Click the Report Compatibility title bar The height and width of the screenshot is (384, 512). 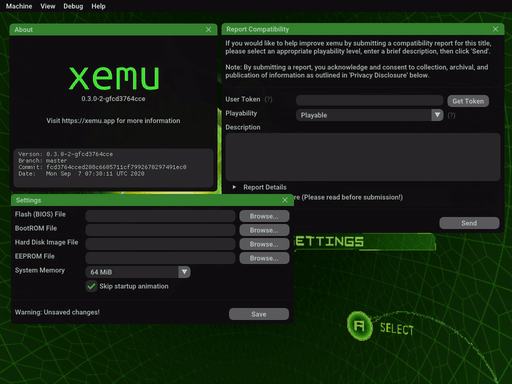click(x=363, y=29)
